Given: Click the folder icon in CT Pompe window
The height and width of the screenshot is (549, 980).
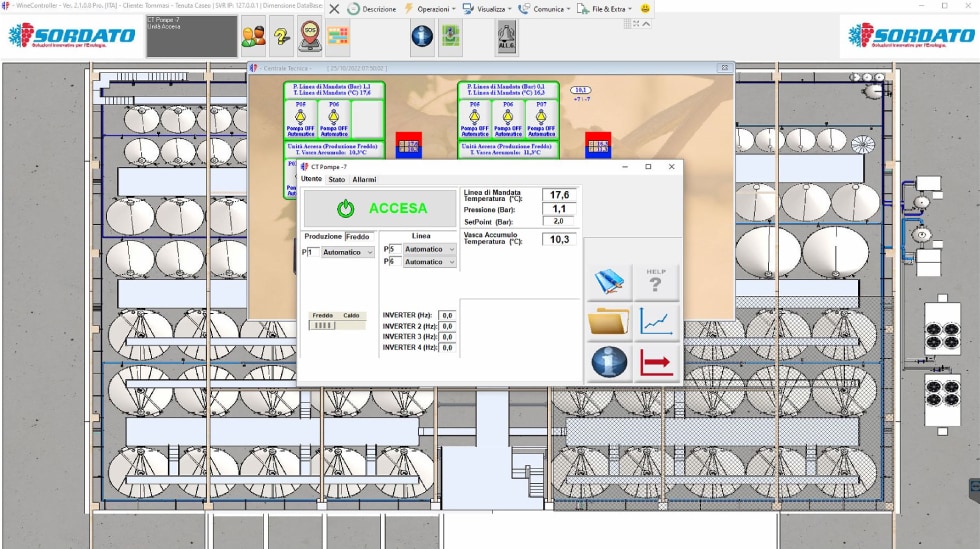Looking at the screenshot, I should (609, 322).
